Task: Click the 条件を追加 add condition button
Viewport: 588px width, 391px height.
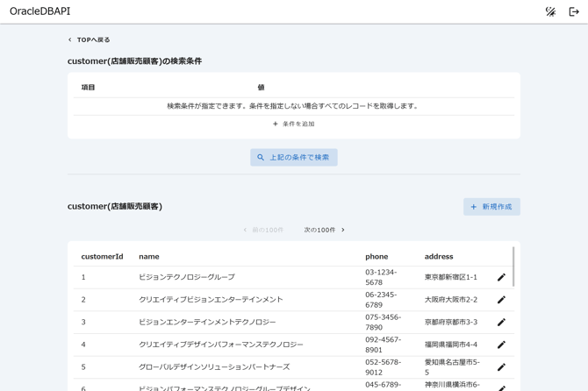Action: (x=293, y=124)
